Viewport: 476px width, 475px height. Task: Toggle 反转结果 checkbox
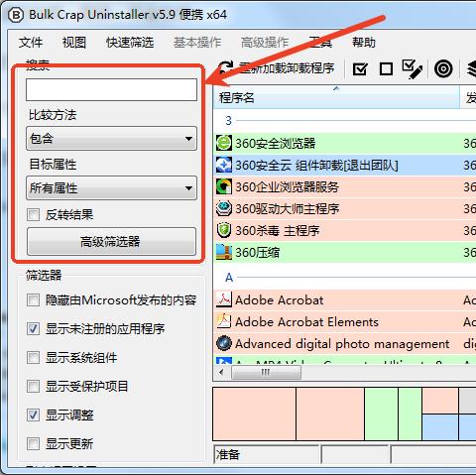click(33, 215)
